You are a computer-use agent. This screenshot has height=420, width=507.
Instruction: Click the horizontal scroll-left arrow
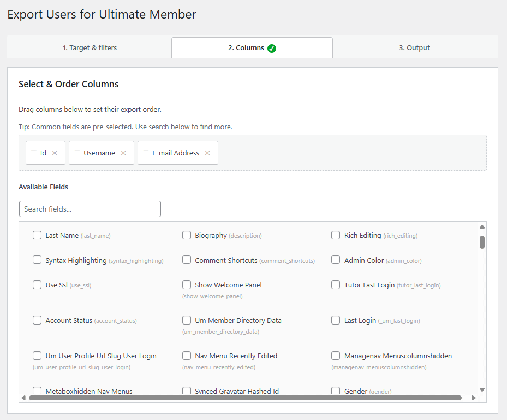point(23,398)
